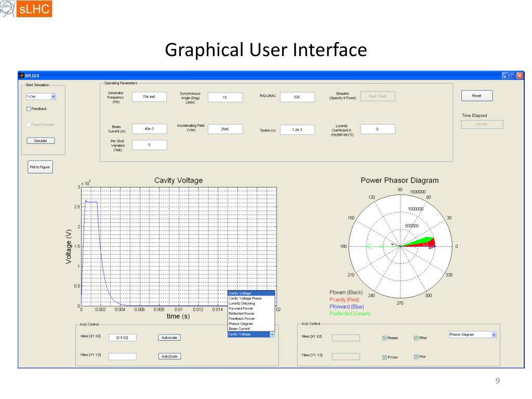This screenshot has width=532, height=399.
Task: Disable the PVcav checkbox
Action: 384,357
